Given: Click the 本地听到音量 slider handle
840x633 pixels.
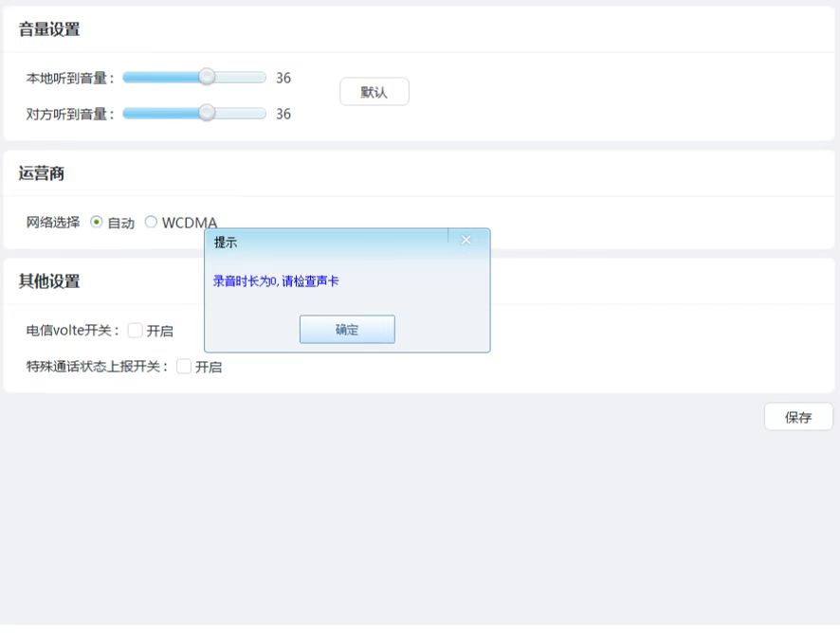Looking at the screenshot, I should (x=207, y=77).
